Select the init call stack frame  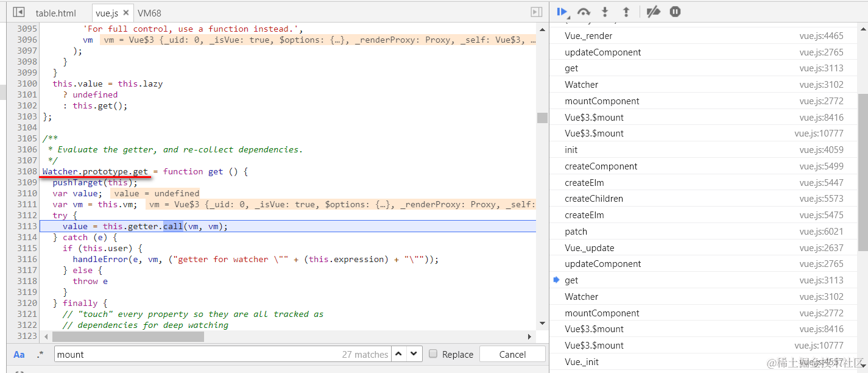pyautogui.click(x=704, y=150)
